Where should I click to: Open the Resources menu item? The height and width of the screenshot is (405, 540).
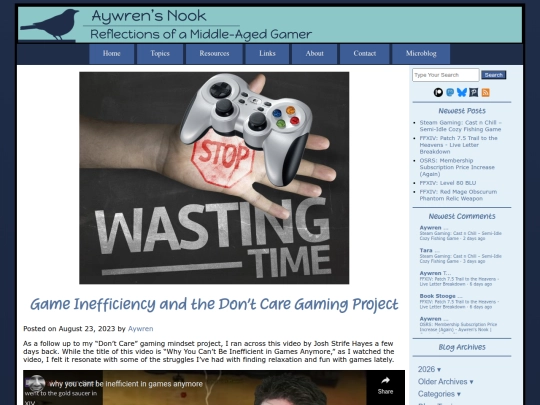pos(214,54)
